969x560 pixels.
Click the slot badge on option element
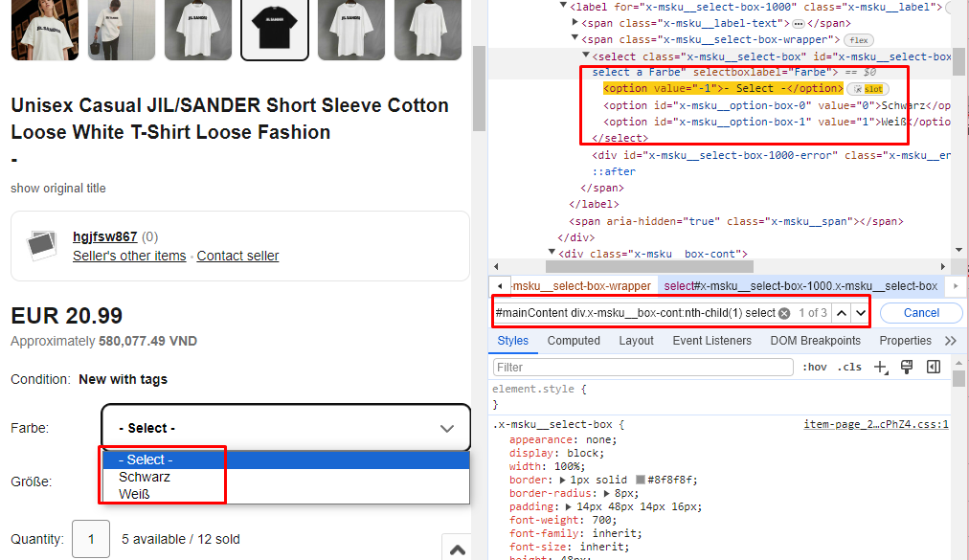click(x=868, y=89)
